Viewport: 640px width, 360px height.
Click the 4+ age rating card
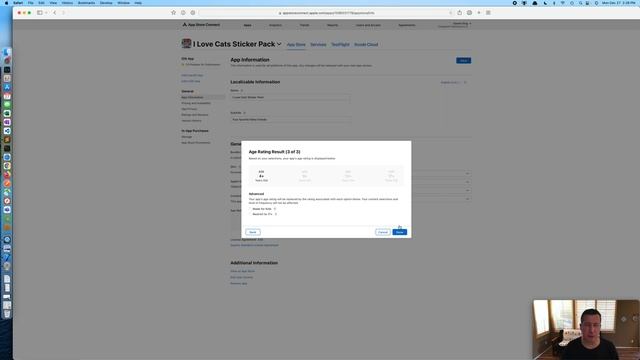pyautogui.click(x=262, y=176)
